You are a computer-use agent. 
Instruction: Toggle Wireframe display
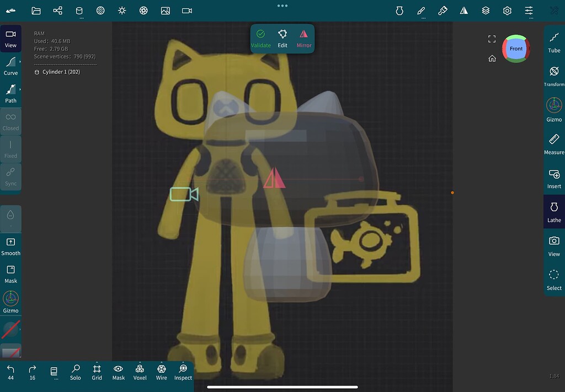[x=161, y=371]
